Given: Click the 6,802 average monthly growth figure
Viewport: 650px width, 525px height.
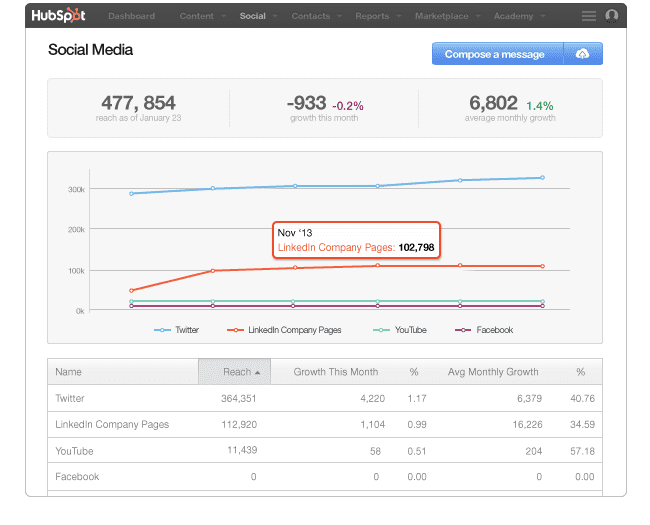Looking at the screenshot, I should tap(493, 103).
